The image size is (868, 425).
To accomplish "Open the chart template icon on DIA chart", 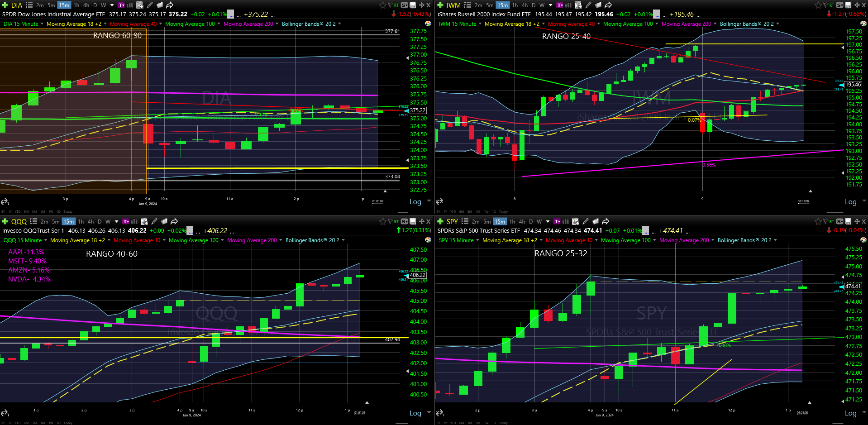I will 121,5.
